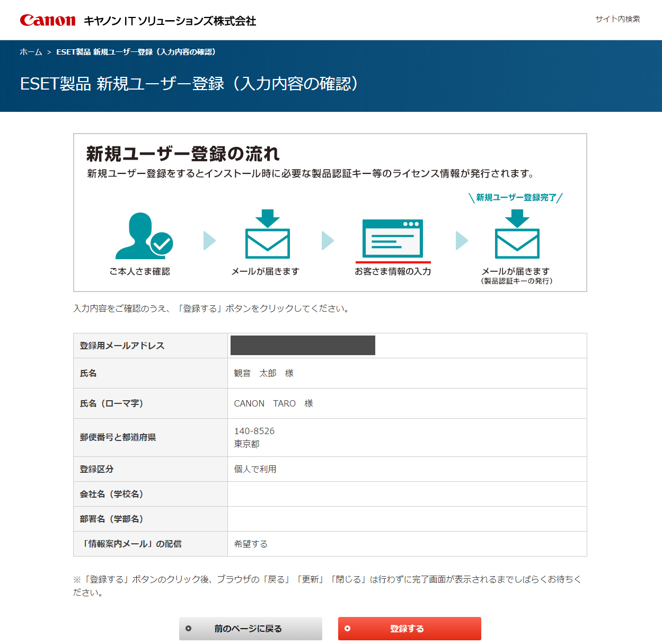The width and height of the screenshot is (662, 644).
Task: Click the customer information input window icon
Action: [393, 239]
